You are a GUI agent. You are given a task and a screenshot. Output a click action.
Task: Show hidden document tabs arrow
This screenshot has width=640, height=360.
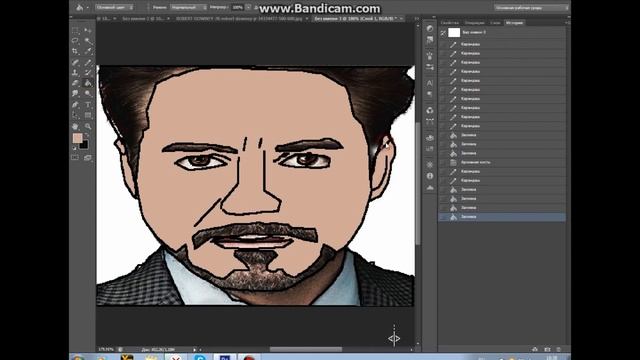point(416,18)
